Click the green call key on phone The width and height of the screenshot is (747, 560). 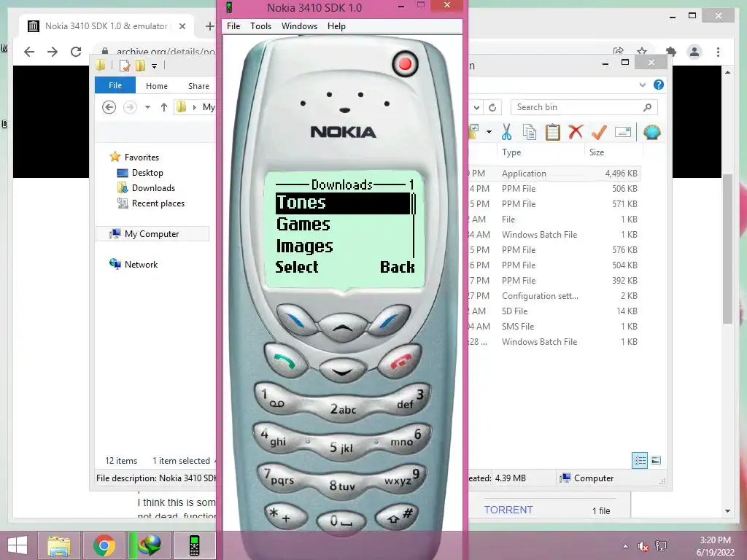(285, 361)
